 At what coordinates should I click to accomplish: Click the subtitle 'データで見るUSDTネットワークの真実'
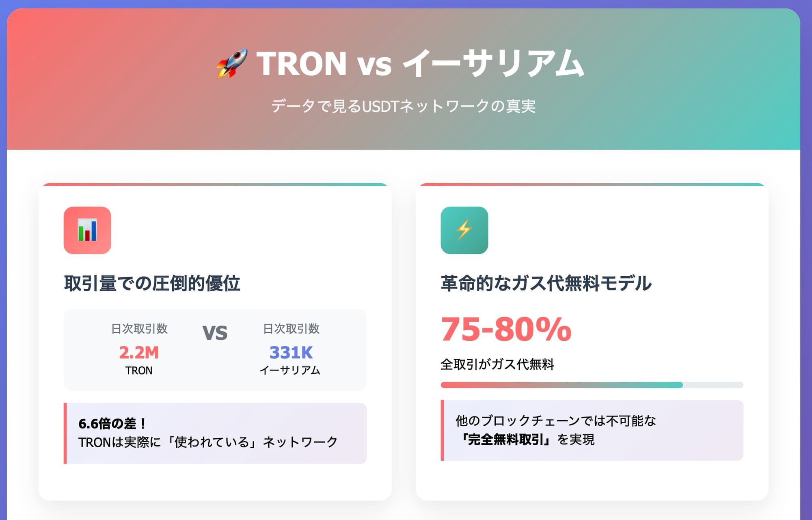404,106
